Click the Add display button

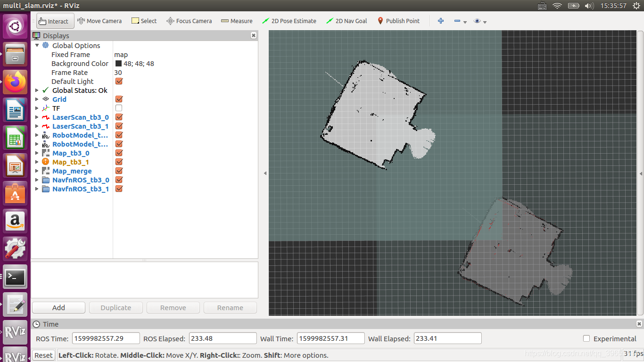click(58, 307)
